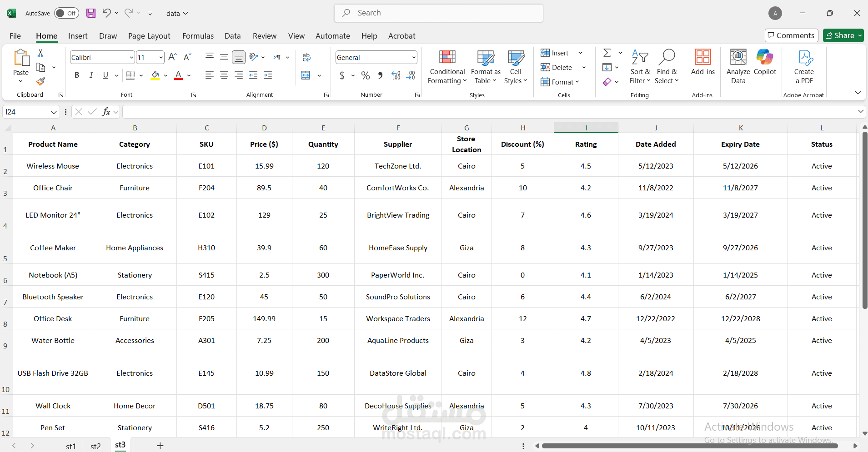
Task: Click the Analyze Data icon
Action: (738, 67)
